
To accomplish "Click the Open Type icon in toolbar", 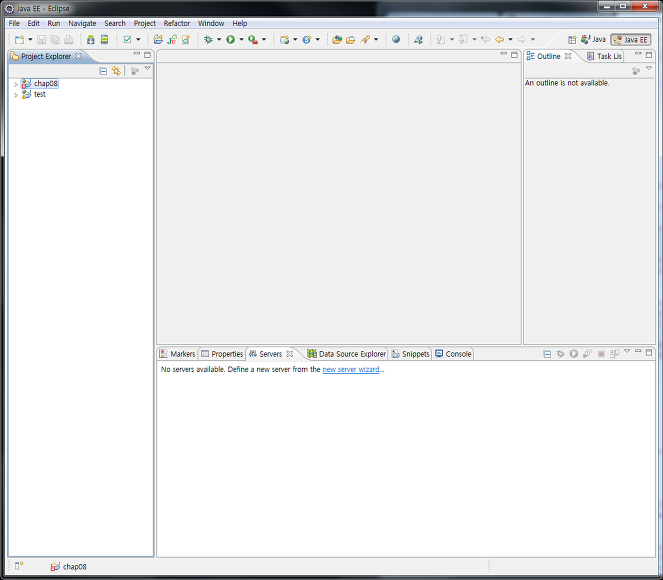I will 337,40.
